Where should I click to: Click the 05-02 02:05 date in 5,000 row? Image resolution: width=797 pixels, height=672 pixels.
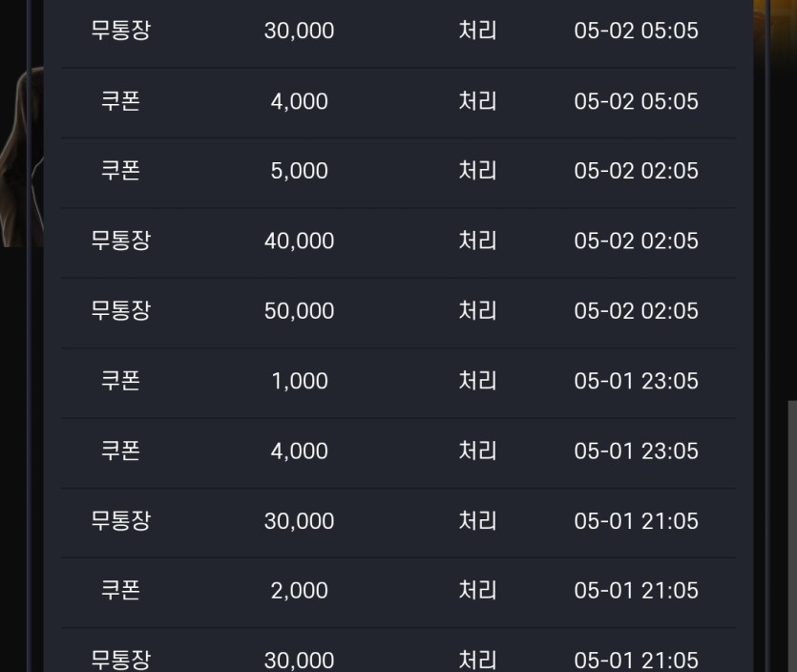(x=636, y=171)
